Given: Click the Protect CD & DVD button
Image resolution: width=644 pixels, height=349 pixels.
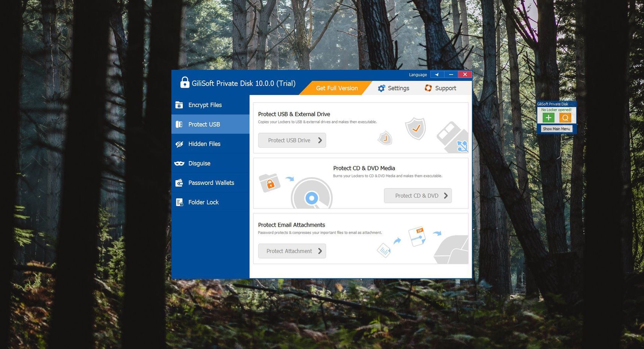Looking at the screenshot, I should (x=418, y=195).
